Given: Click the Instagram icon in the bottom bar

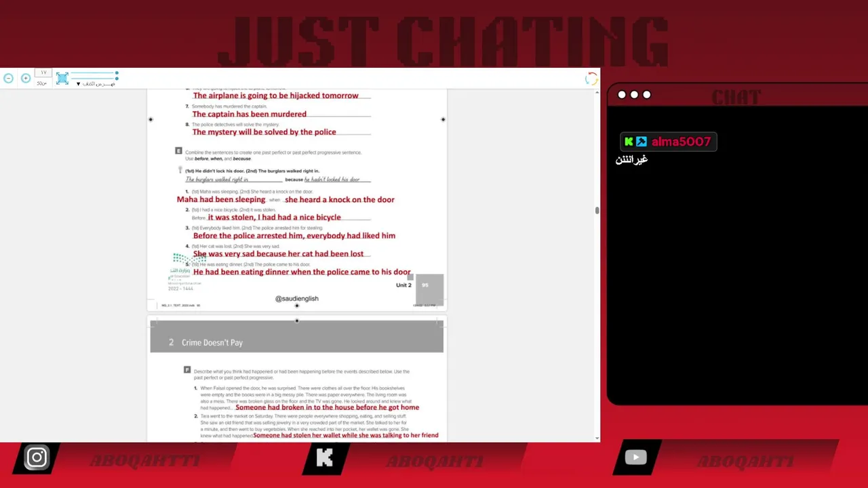Looking at the screenshot, I should pyautogui.click(x=37, y=457).
